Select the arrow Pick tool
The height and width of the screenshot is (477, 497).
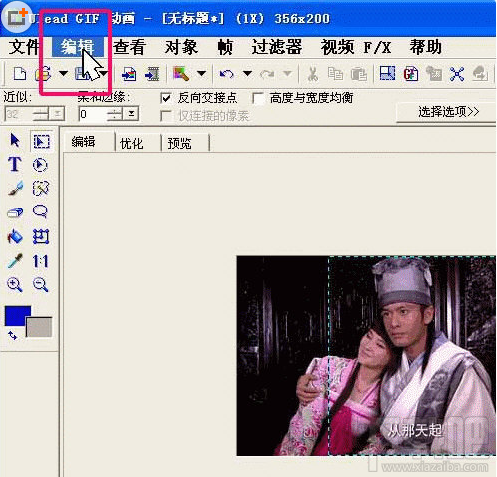[x=15, y=140]
